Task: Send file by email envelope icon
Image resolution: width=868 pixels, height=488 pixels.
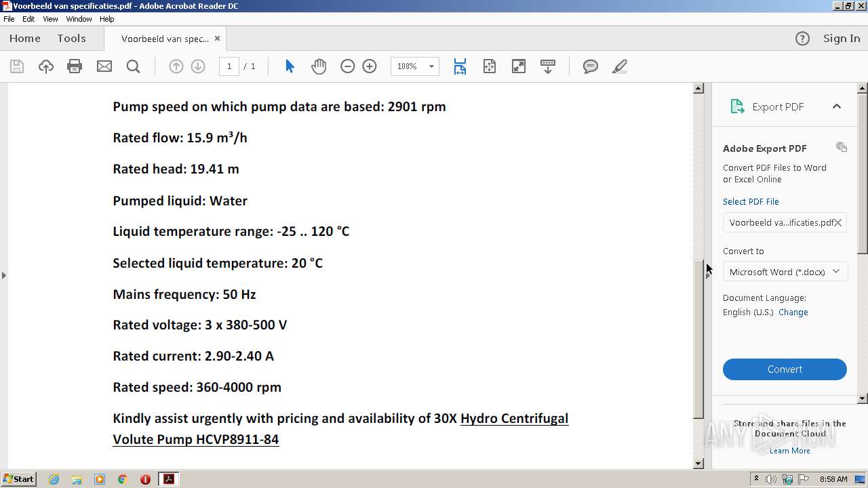Action: click(x=104, y=66)
